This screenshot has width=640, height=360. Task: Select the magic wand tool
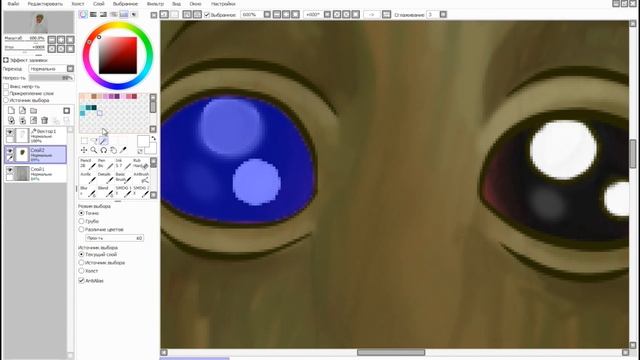104,141
